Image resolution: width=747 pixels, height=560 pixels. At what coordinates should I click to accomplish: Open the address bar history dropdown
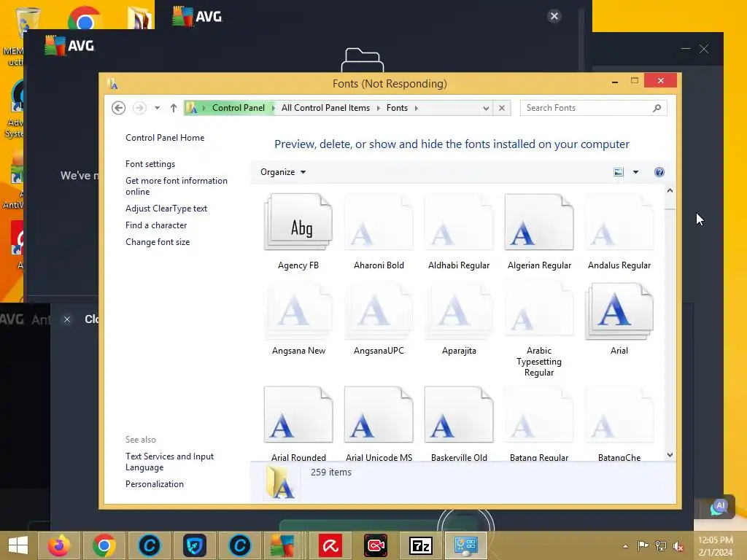485,108
